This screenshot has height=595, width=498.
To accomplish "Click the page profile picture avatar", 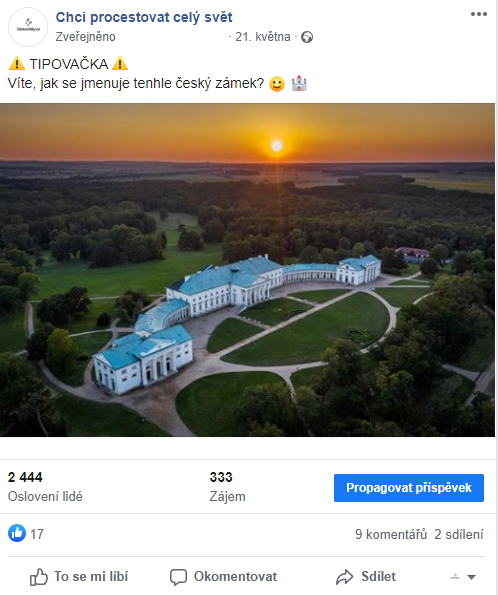I will pyautogui.click(x=28, y=27).
